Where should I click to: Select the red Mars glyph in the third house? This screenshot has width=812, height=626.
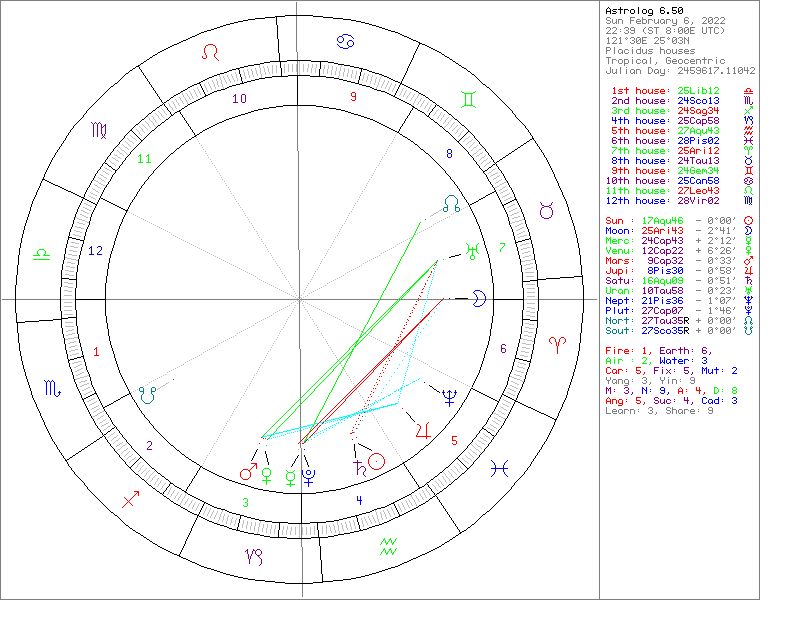point(247,472)
